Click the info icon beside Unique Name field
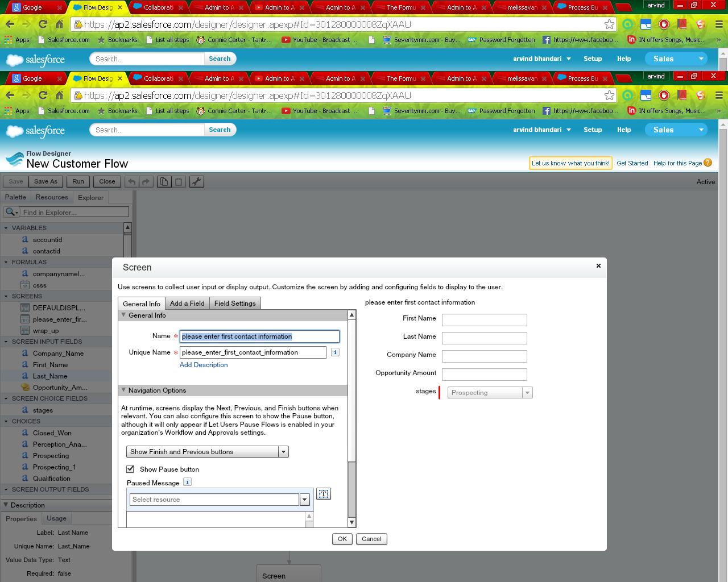Image resolution: width=728 pixels, height=582 pixels. 335,352
